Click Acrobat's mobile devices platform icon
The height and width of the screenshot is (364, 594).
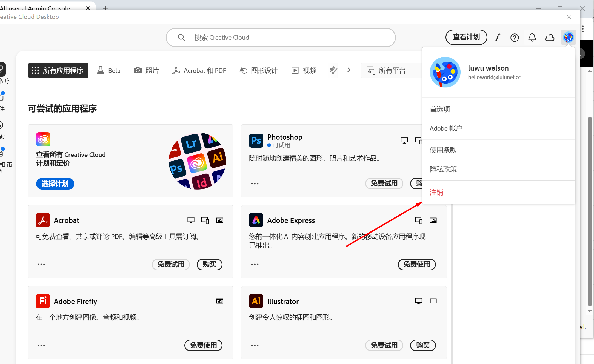205,220
